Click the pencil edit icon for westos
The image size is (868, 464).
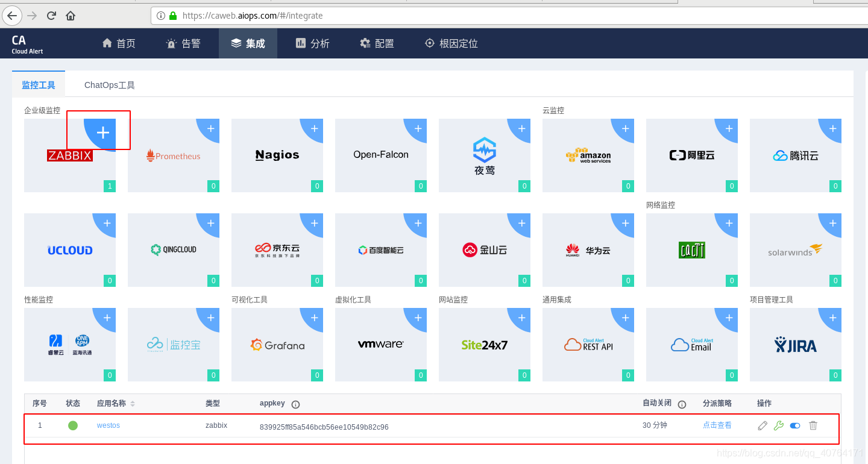pyautogui.click(x=763, y=425)
